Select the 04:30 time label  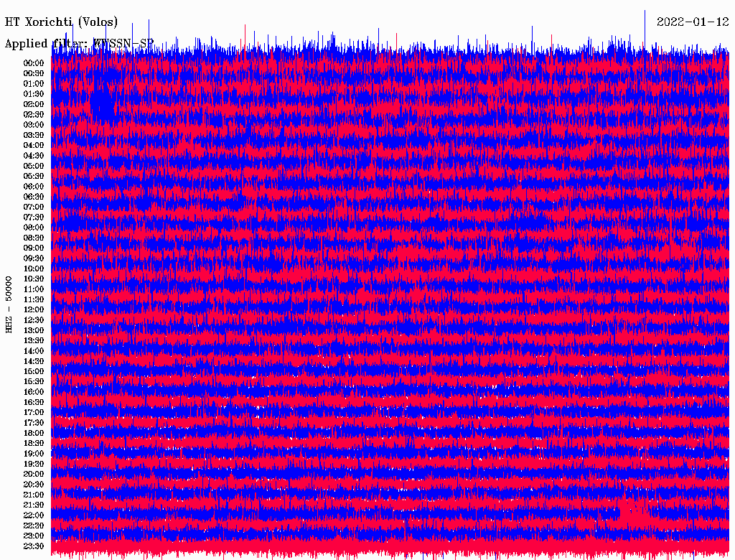pyautogui.click(x=34, y=156)
